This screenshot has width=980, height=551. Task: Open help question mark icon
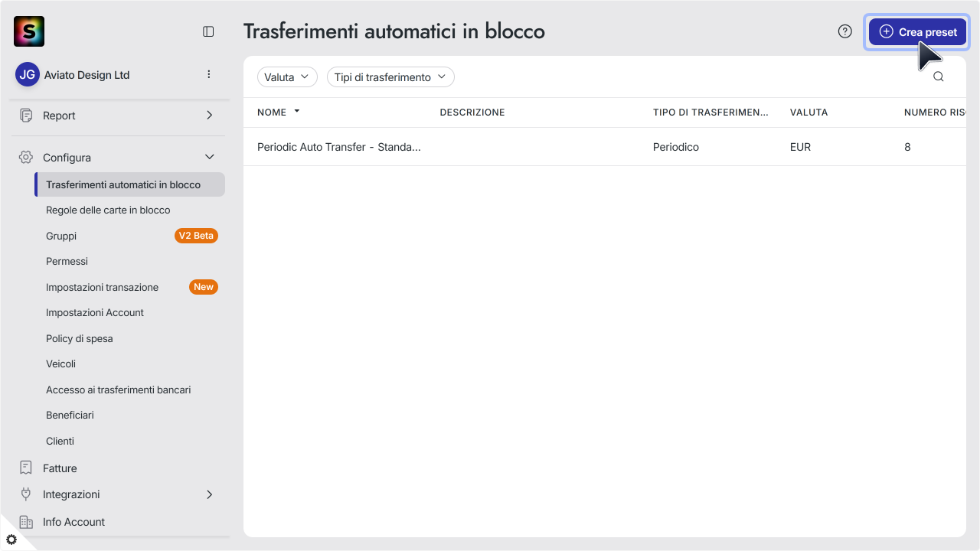[845, 31]
